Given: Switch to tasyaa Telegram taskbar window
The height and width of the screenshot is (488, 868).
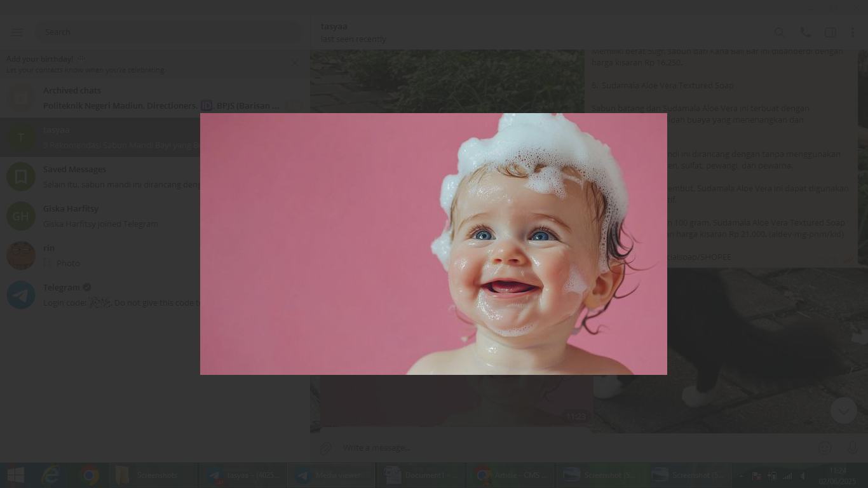Looking at the screenshot, I should click(242, 475).
